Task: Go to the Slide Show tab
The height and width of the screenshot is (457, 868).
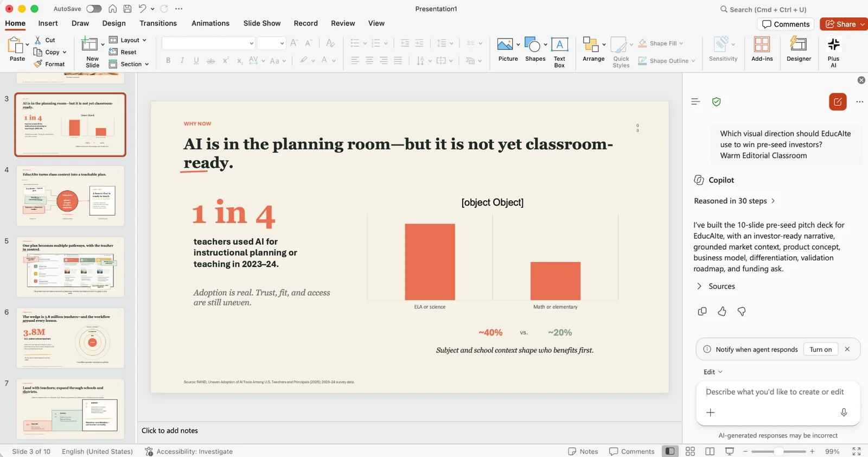Action: click(x=262, y=23)
